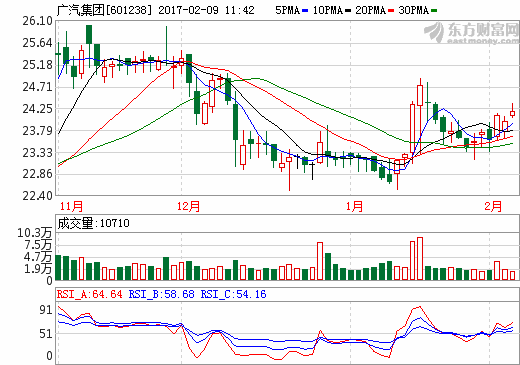This screenshot has height=365, width=520.
Task: Click the 30PMA legend label
Action: [x=414, y=10]
